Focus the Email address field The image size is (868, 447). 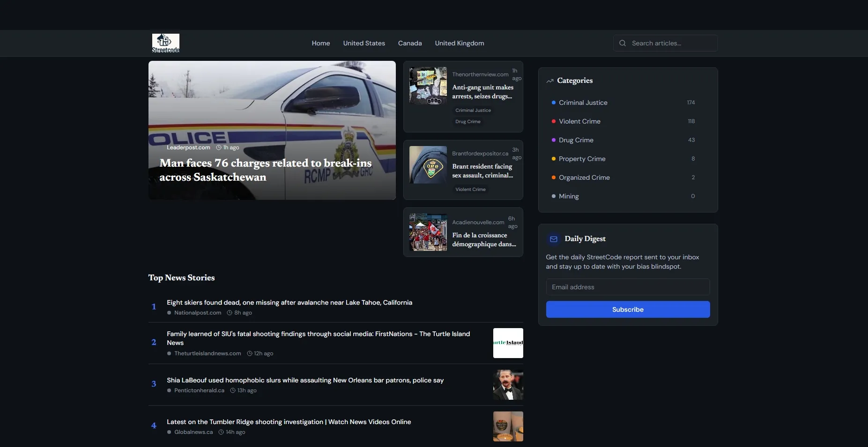[628, 287]
